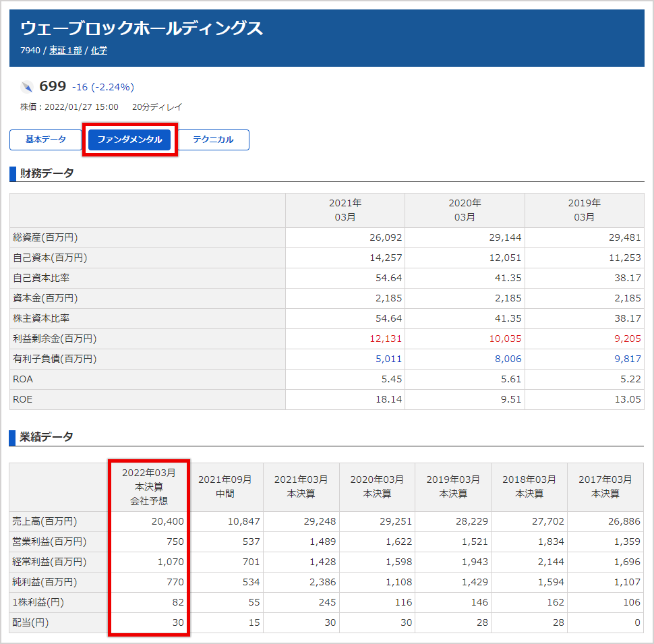Image resolution: width=654 pixels, height=644 pixels.
Task: Follow the 東証1部 market link
Action: pos(65,51)
